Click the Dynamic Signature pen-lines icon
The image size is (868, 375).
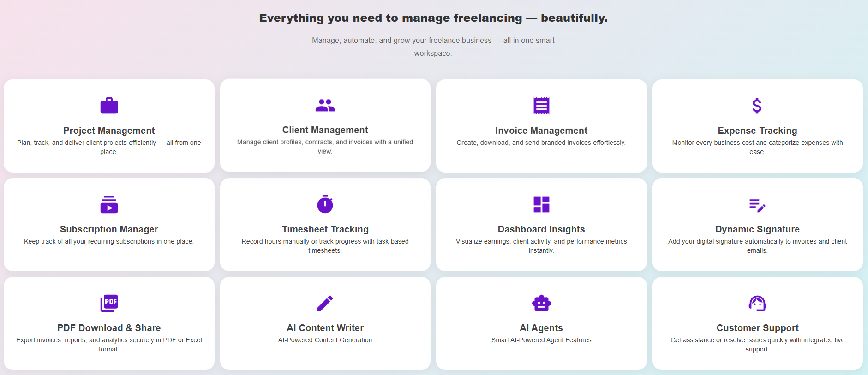[x=757, y=205]
